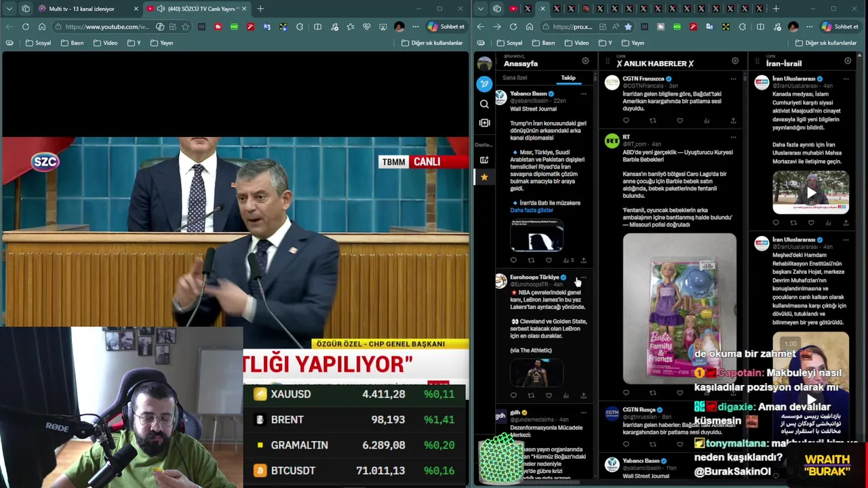The height and width of the screenshot is (488, 868).
Task: Reply to the CGTN Fransızca post
Action: click(626, 121)
